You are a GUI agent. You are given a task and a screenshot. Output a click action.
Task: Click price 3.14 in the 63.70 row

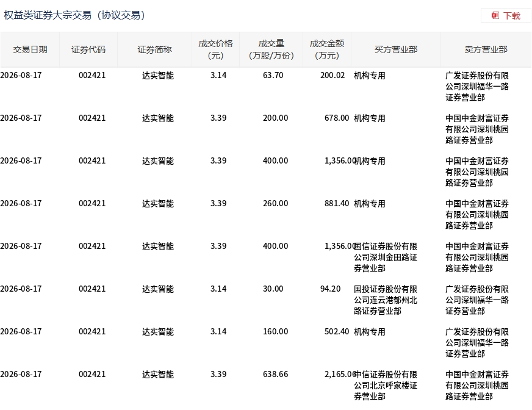pyautogui.click(x=218, y=75)
